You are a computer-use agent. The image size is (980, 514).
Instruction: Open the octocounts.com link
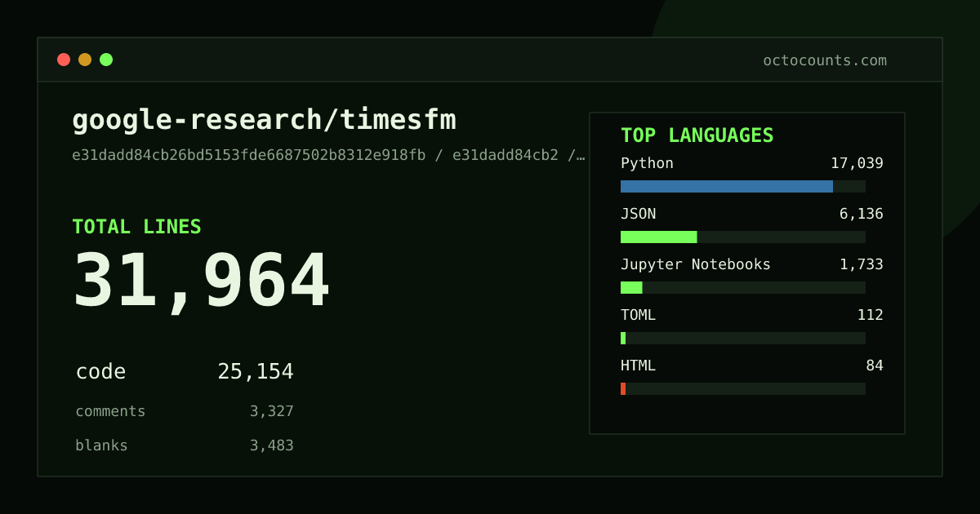(825, 60)
